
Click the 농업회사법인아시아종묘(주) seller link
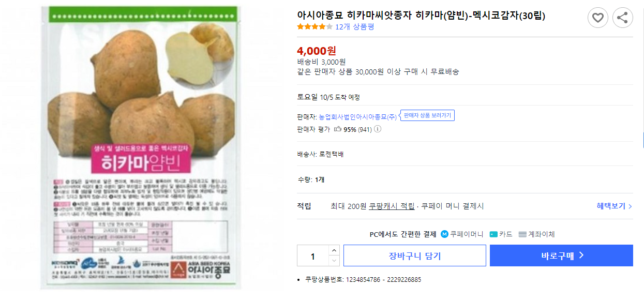(x=357, y=115)
